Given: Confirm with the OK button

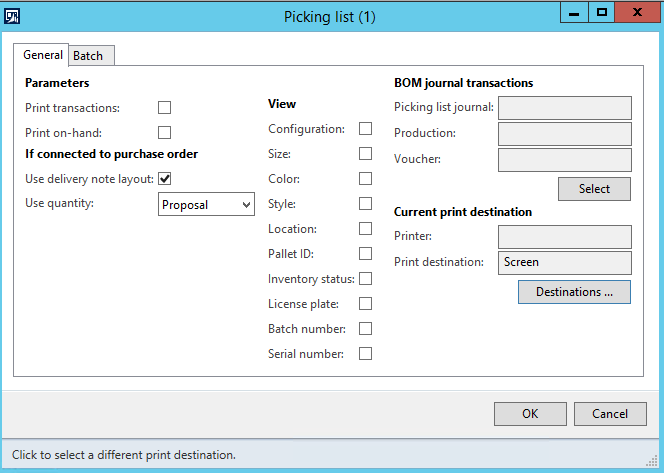Looking at the screenshot, I should click(x=530, y=414).
